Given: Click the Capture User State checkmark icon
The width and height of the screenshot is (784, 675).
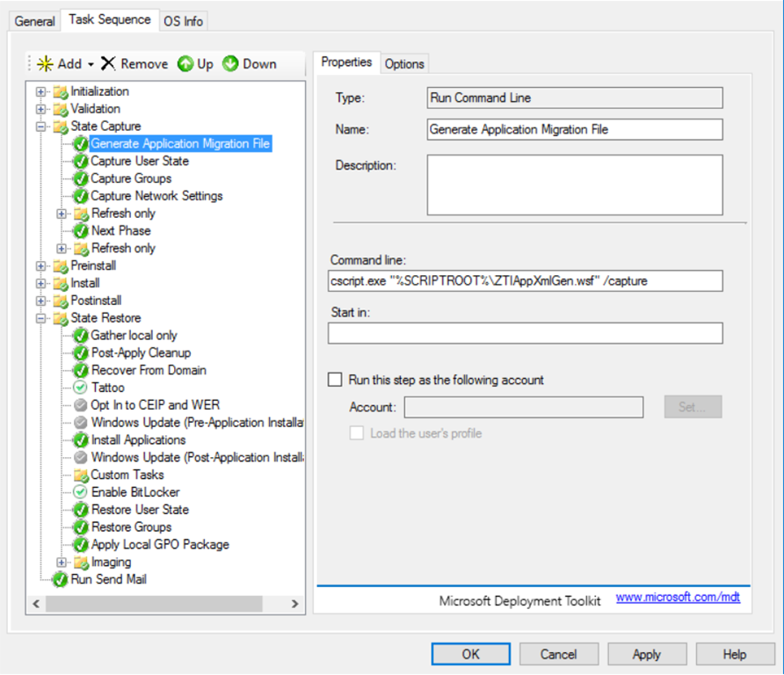Looking at the screenshot, I should 81,161.
